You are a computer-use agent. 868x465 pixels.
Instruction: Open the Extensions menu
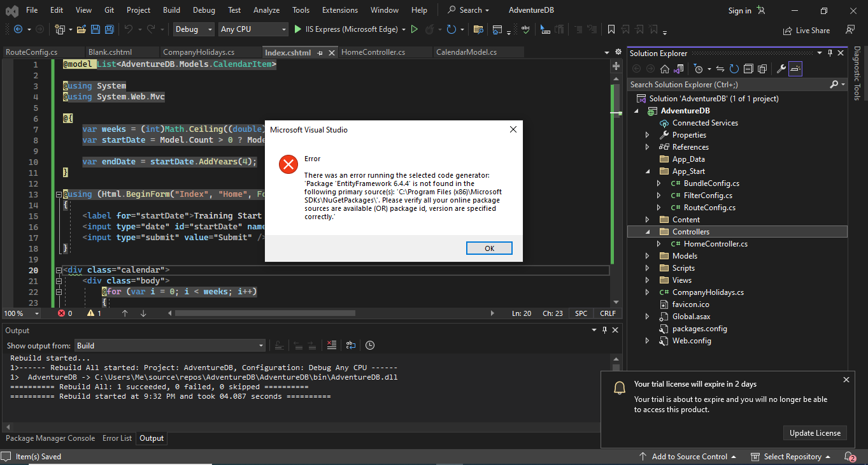pyautogui.click(x=339, y=10)
